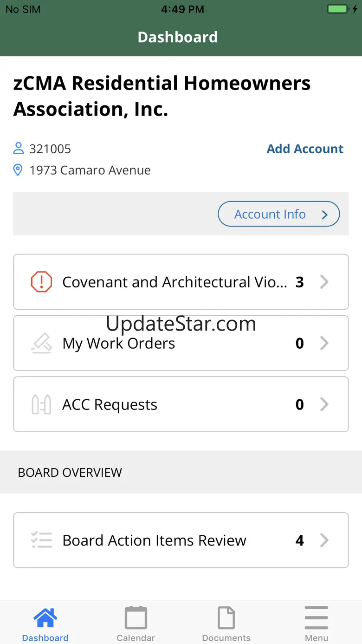Tap the My Work Orders gavel icon
This screenshot has width=362, height=644.
[41, 344]
